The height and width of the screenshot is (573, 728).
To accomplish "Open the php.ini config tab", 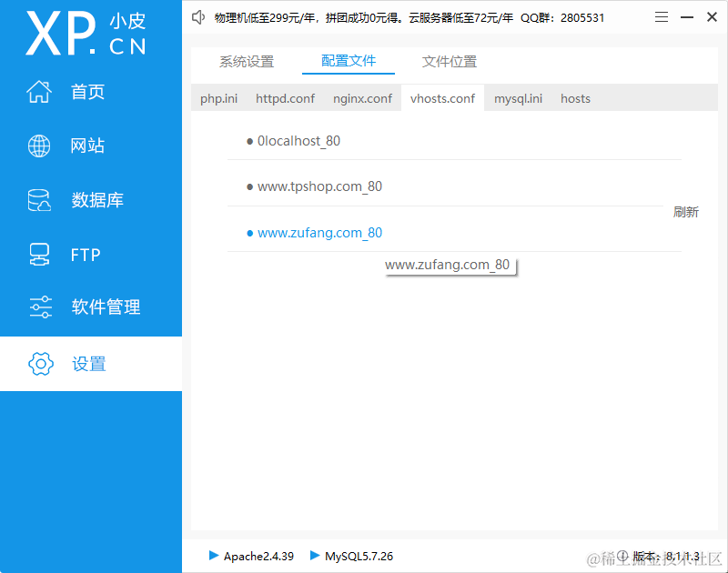I will pos(218,98).
